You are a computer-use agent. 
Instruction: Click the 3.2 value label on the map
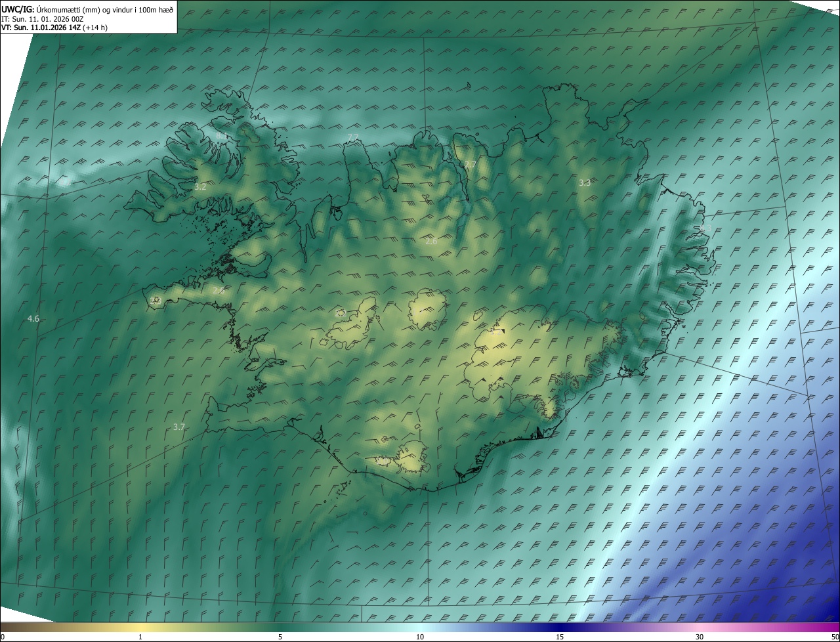click(200, 187)
